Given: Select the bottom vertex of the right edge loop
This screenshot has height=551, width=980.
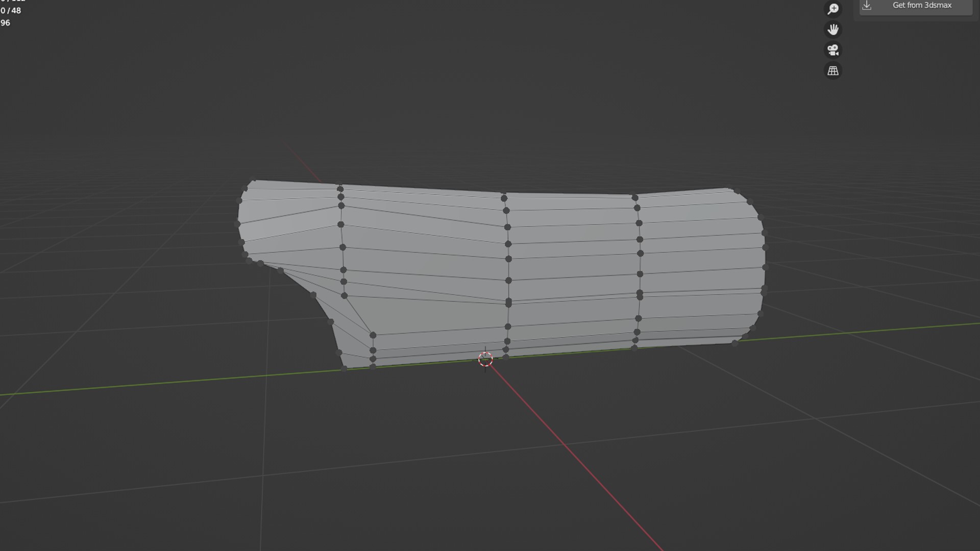Looking at the screenshot, I should (x=634, y=348).
